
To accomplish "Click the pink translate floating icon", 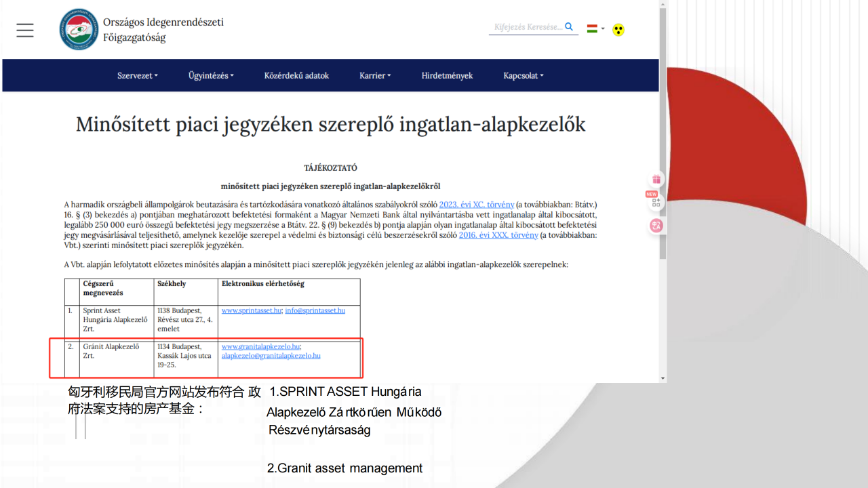I will tap(656, 226).
